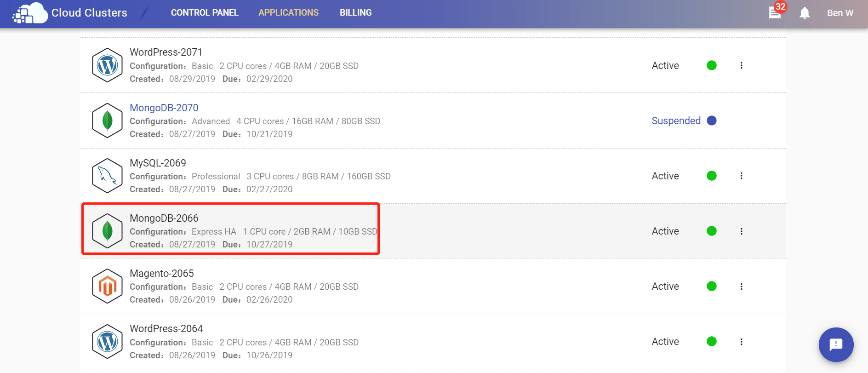Open the invoices icon with 32 badge

[x=776, y=12]
